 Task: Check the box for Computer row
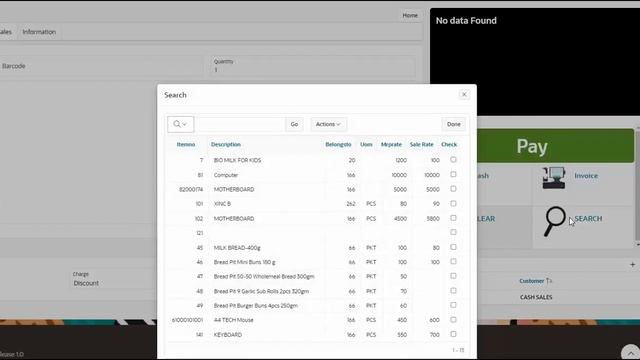[x=453, y=174]
